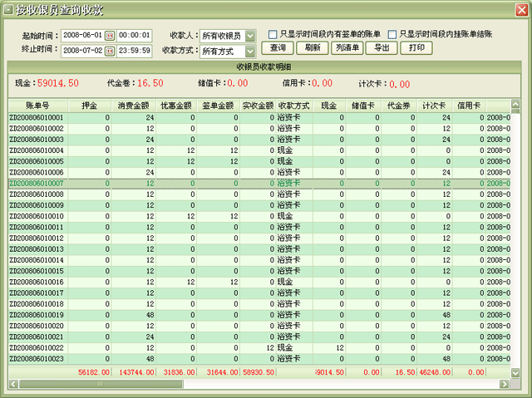The width and height of the screenshot is (532, 398).
Task: Open the end date calendar picker
Action: click(109, 51)
